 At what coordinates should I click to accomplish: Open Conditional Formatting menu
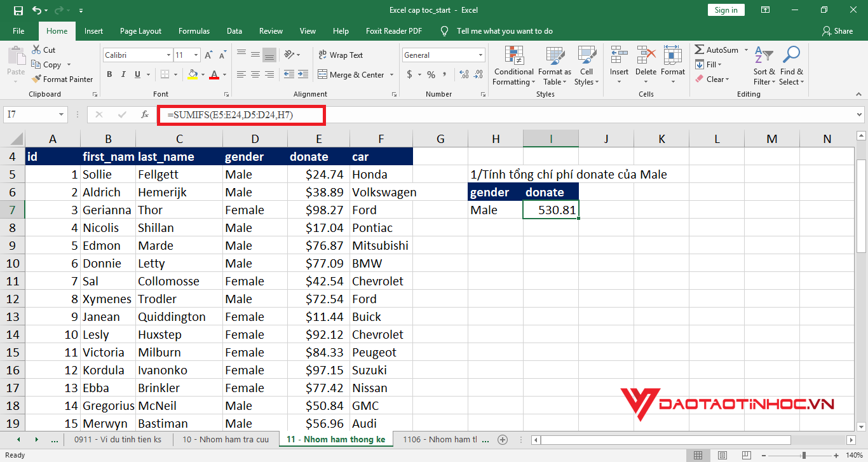[513, 65]
